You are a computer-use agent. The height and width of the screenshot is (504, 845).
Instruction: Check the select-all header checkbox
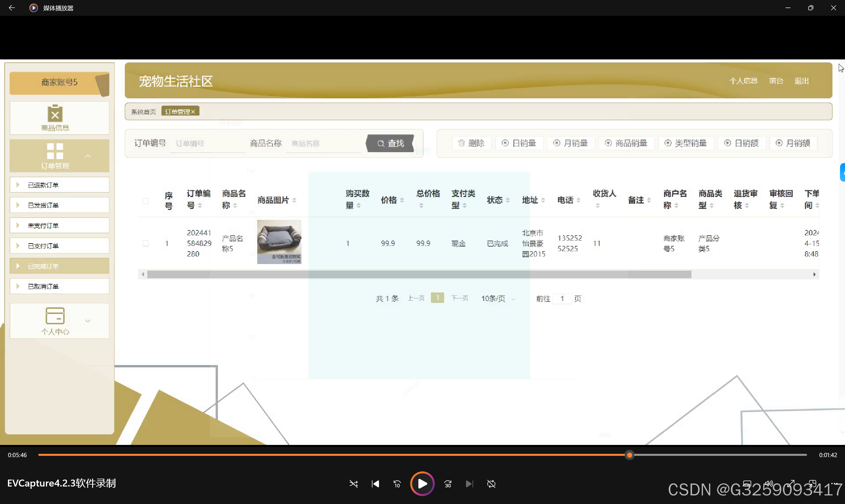tap(146, 201)
